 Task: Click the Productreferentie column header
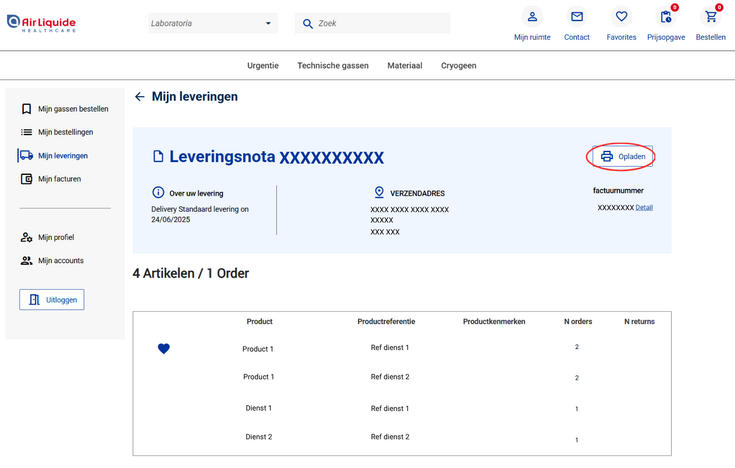[x=386, y=322]
